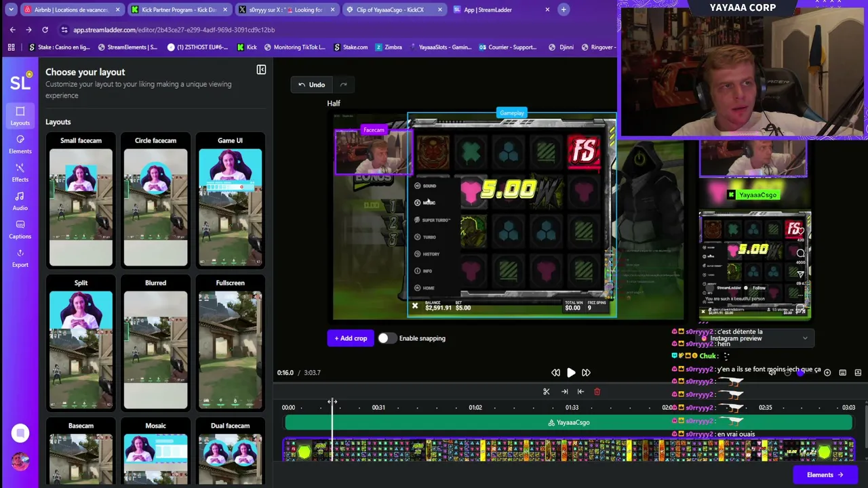This screenshot has height=488, width=868.
Task: Play the clip preview
Action: (571, 373)
